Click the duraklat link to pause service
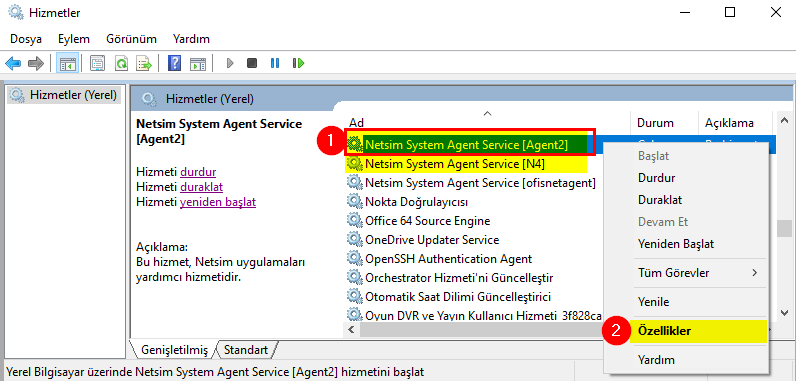This screenshot has width=796, height=381. tap(202, 187)
